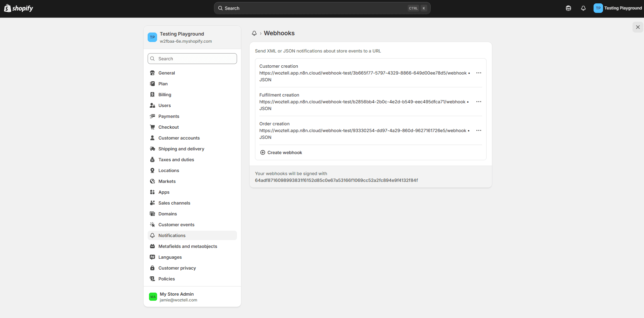Screen dimensions: 644x318
Task: Open more options for Customer creation webhook
Action: (x=478, y=73)
